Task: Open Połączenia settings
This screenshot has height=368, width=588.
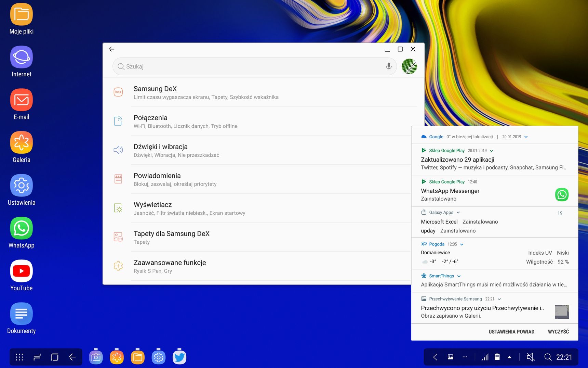Action: [264, 122]
